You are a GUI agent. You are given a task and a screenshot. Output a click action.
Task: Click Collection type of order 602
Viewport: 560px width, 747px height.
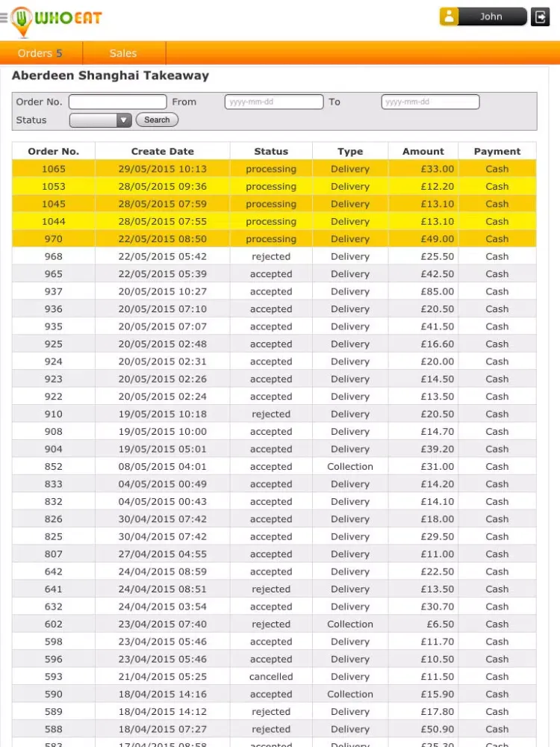point(350,624)
